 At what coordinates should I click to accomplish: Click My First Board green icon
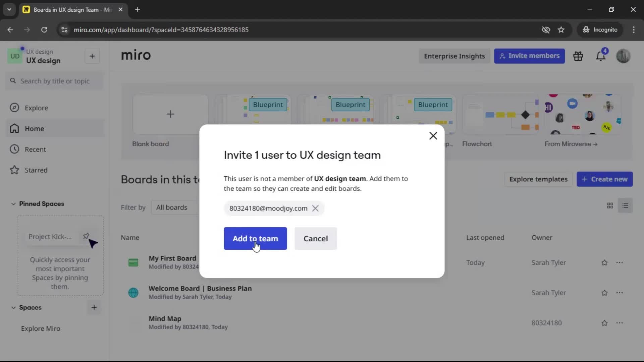coord(133,262)
